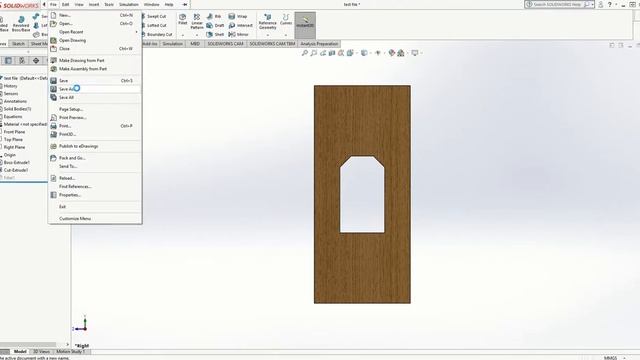Viewport: 640px width, 360px height.
Task: Click the Boundary Cut tool
Action: (x=157, y=34)
